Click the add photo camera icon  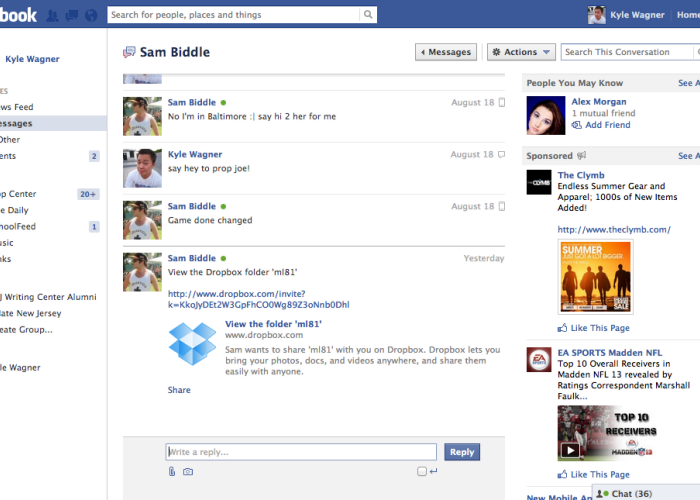tap(188, 471)
